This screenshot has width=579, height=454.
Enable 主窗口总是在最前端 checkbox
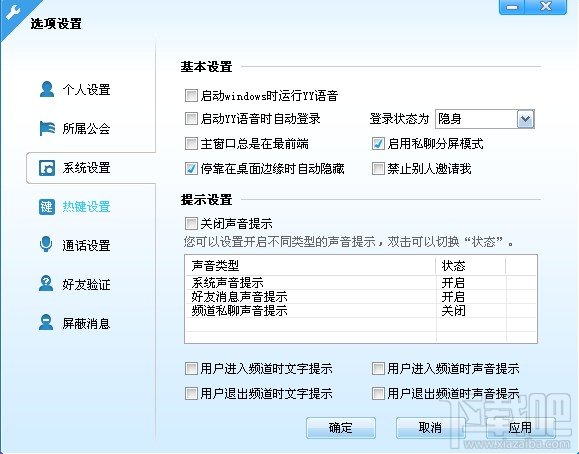(x=191, y=143)
